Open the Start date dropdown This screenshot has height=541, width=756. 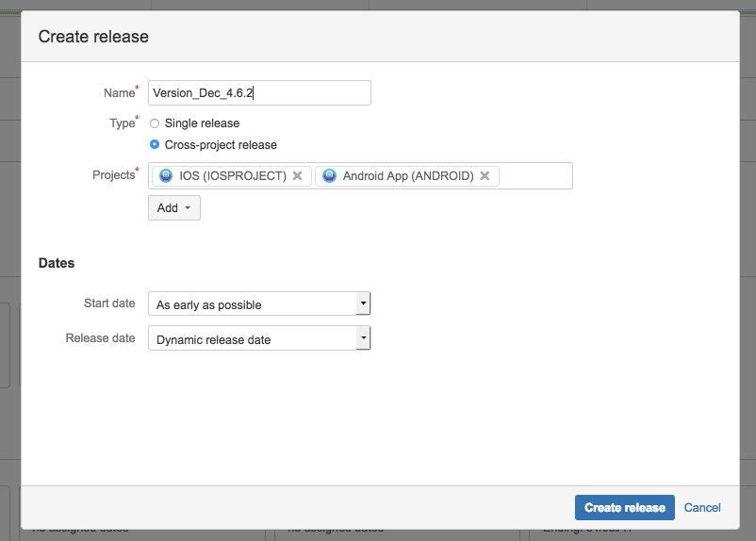(x=259, y=303)
